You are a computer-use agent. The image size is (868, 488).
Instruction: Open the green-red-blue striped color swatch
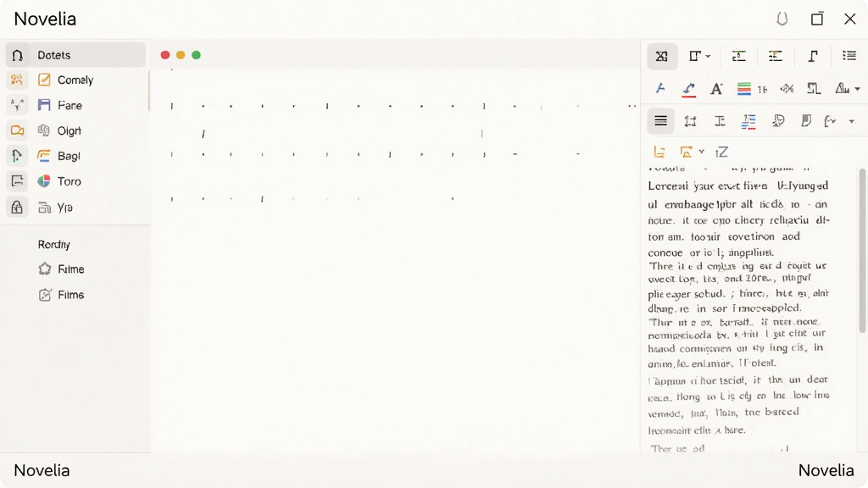tap(744, 88)
